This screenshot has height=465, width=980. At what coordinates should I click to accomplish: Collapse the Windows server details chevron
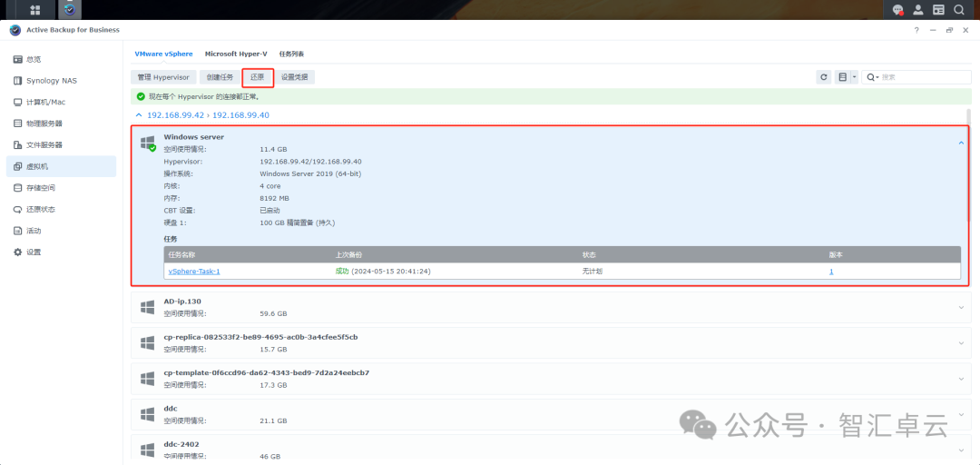pyautogui.click(x=961, y=143)
